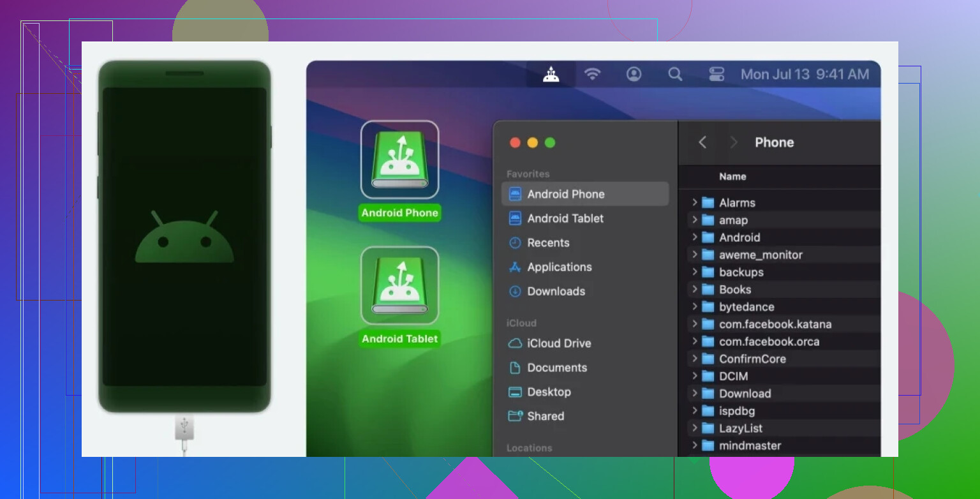
Task: Expand the bytedance folder disclosure arrow
Action: click(694, 306)
